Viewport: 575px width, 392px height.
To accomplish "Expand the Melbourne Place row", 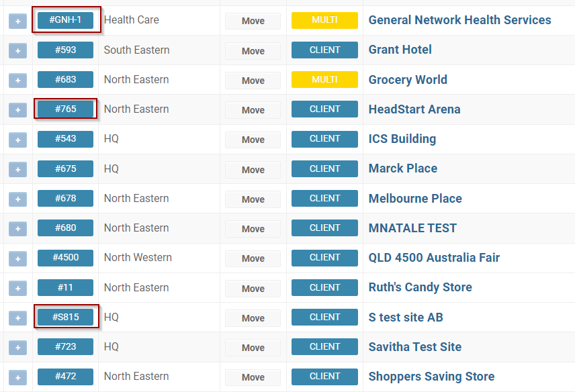I will [x=17, y=199].
